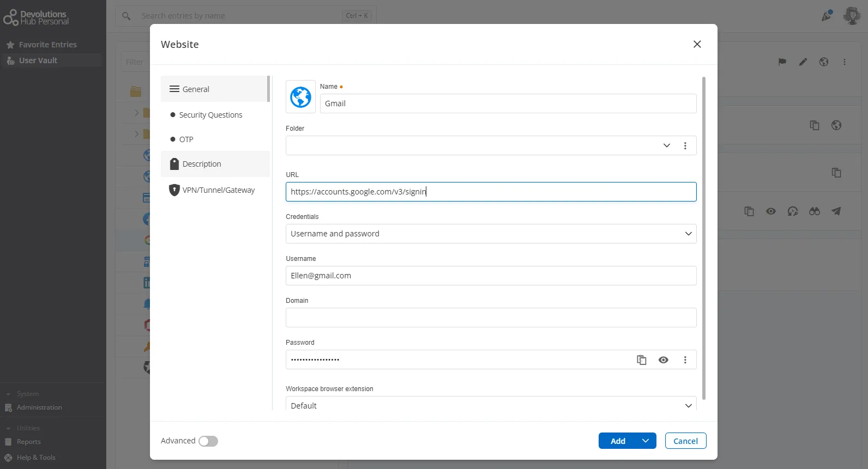The height and width of the screenshot is (469, 868).
Task: Click the Devolutions Hub Personal logo
Action: pos(36,17)
